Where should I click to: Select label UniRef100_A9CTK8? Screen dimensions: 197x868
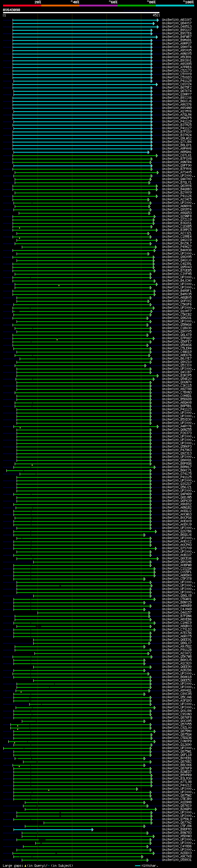176,856
